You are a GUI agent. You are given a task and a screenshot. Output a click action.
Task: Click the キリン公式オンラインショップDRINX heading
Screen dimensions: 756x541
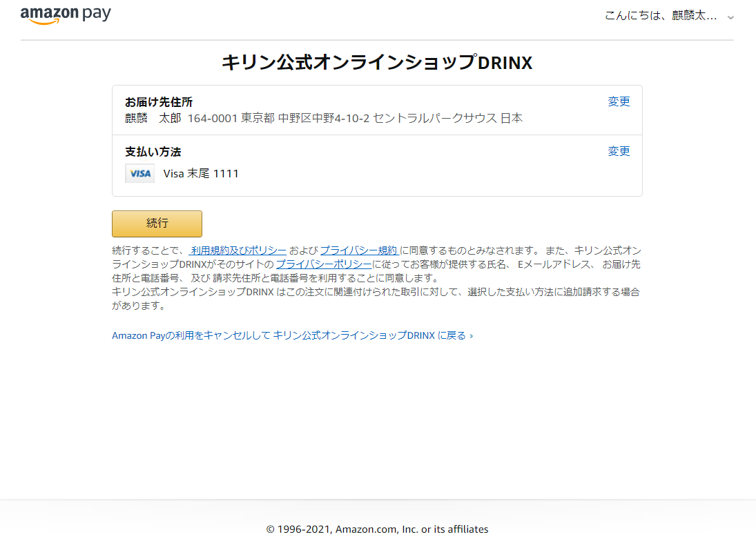point(377,63)
